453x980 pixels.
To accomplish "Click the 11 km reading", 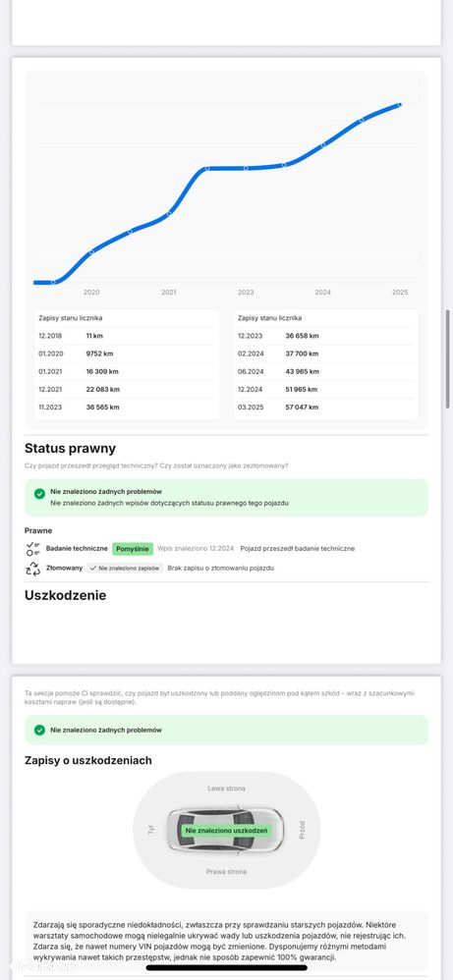I will point(94,336).
